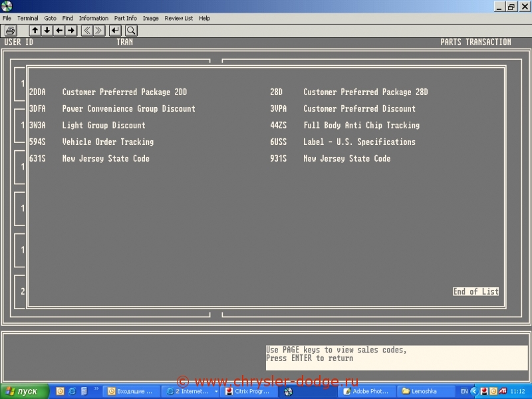Click the Enter return arrow icon
Viewport: 532px width, 399px height.
click(x=115, y=31)
